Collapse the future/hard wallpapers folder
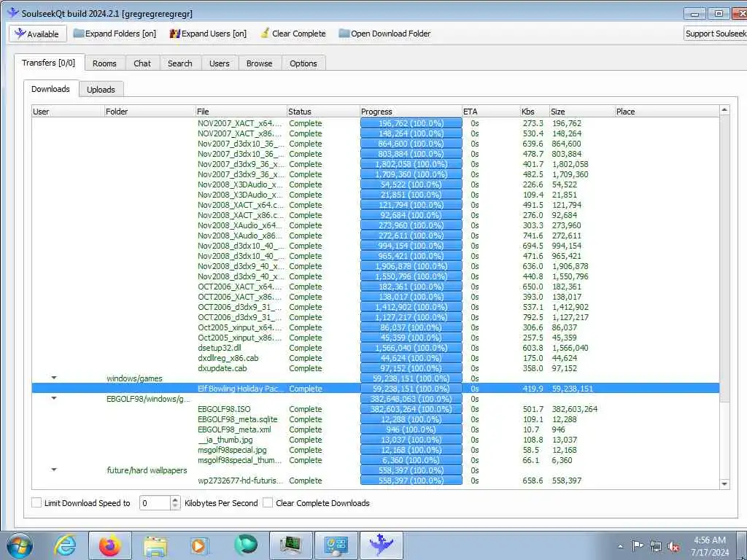 click(x=54, y=470)
